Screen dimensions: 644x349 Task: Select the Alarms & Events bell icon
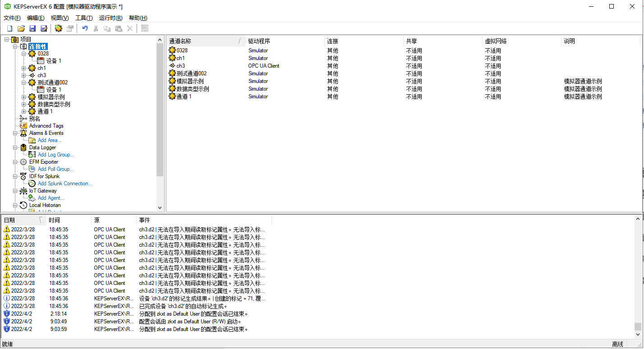click(x=23, y=133)
